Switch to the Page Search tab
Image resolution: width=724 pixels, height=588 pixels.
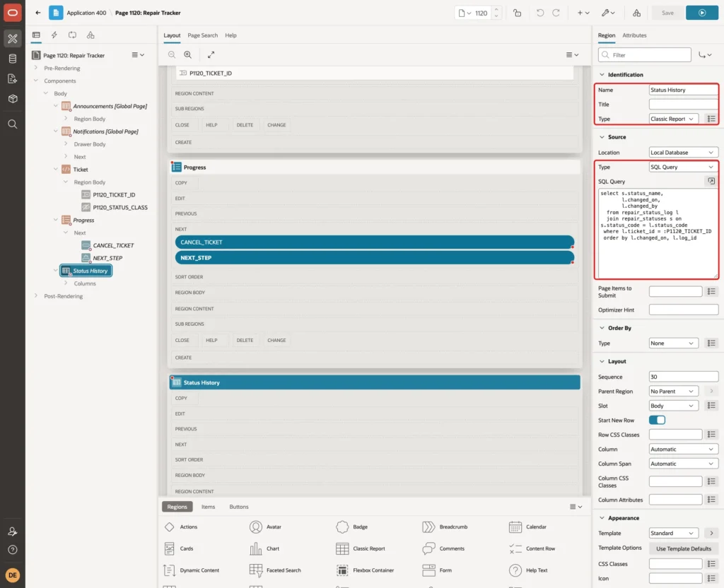tap(202, 35)
